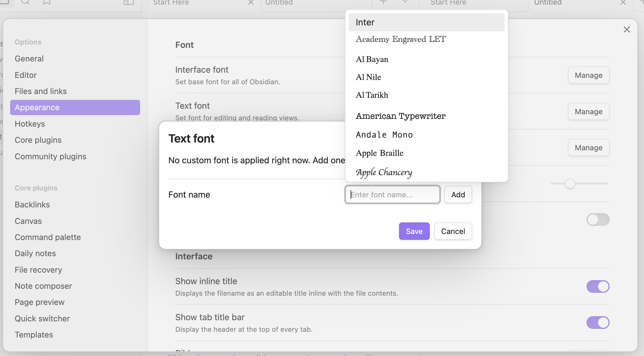Click the search magnifier icon in sidebar
This screenshot has height=356, width=644.
click(25, 2)
